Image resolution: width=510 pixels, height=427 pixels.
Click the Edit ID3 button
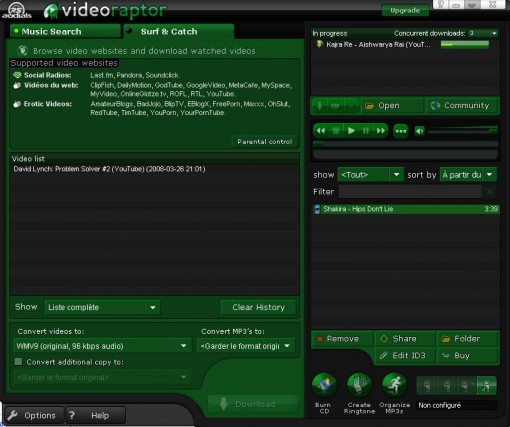pyautogui.click(x=405, y=356)
